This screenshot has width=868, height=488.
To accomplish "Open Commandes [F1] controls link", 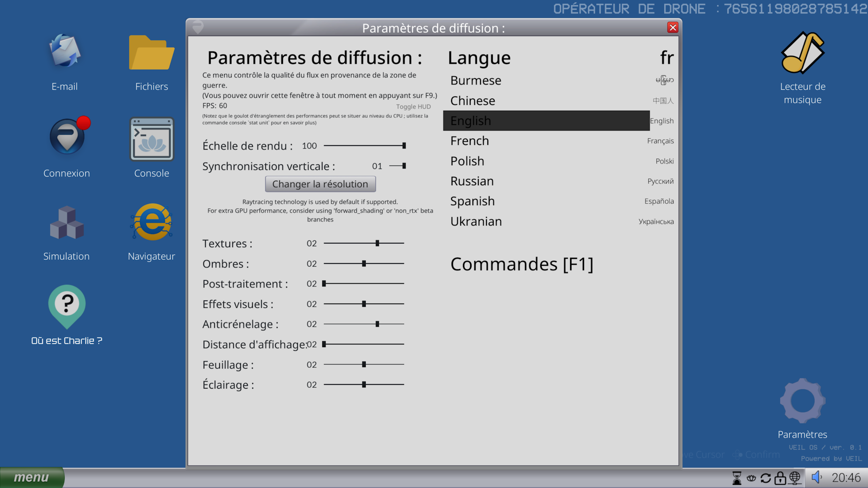I will (x=521, y=264).
